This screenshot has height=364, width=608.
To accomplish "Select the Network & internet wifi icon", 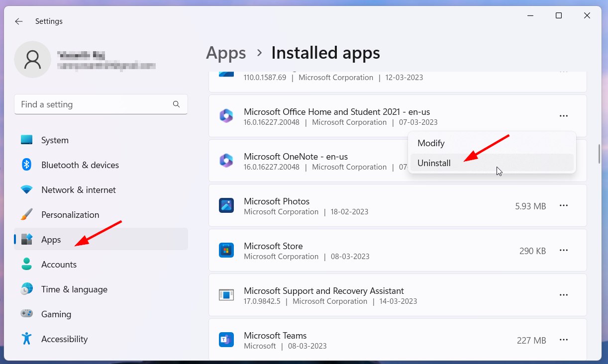I will tap(27, 190).
